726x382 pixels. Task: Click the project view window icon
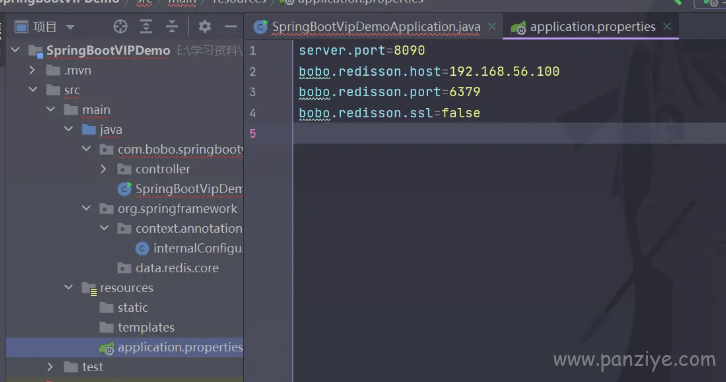tap(21, 27)
